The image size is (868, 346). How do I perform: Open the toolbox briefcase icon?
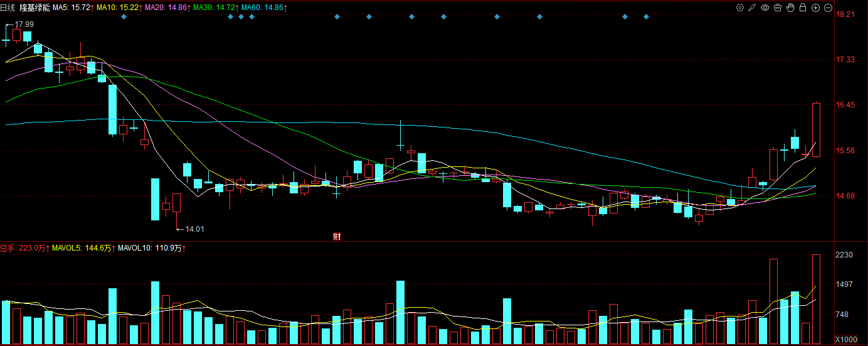(x=778, y=8)
